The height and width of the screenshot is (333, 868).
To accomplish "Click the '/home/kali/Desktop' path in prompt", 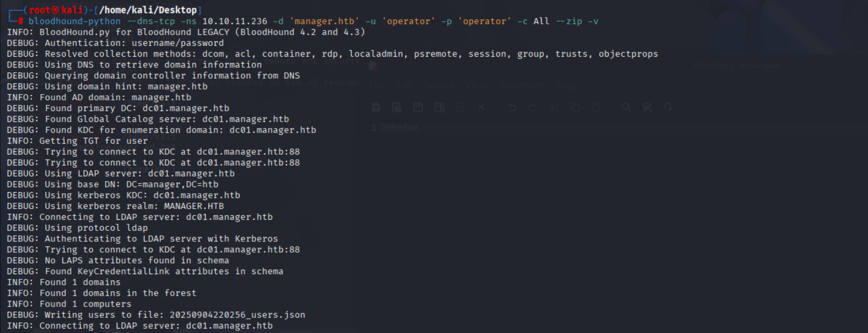I will (x=148, y=10).
